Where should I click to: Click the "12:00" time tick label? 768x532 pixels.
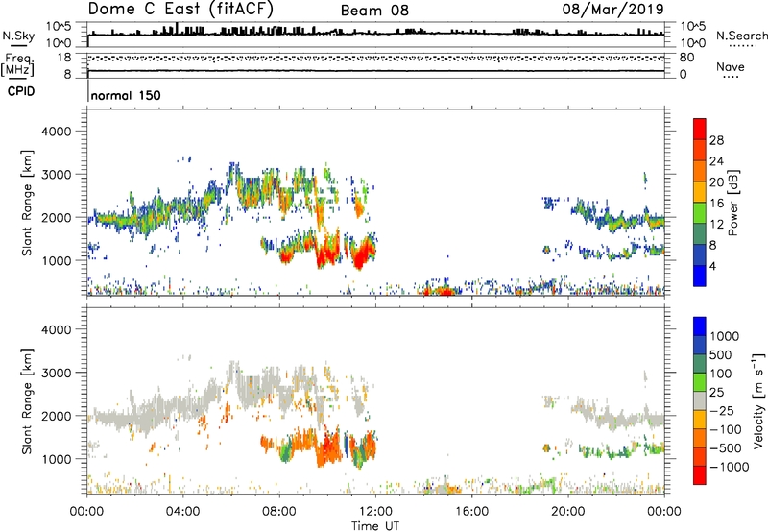tap(375, 512)
